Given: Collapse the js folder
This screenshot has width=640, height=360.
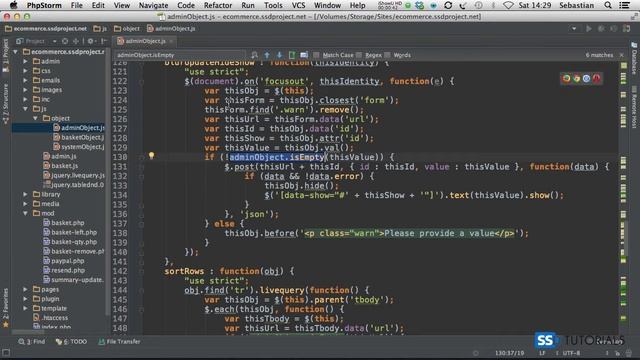Looking at the screenshot, I should (25, 109).
